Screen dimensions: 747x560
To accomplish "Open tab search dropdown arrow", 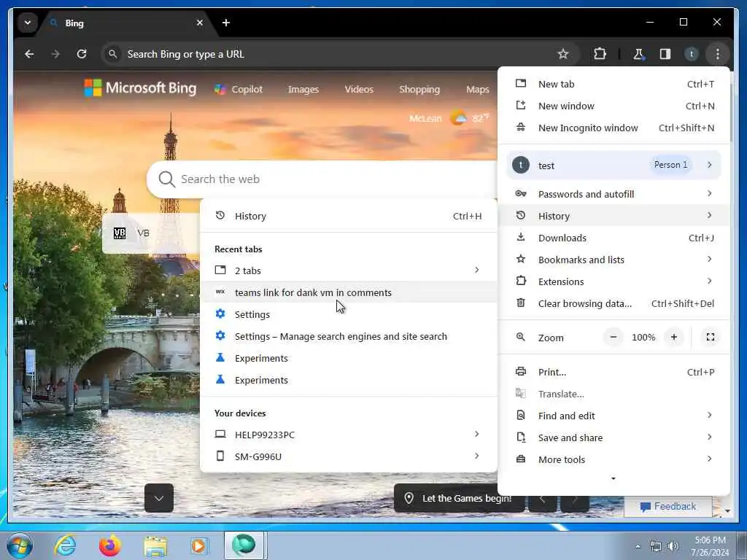I will 28,23.
